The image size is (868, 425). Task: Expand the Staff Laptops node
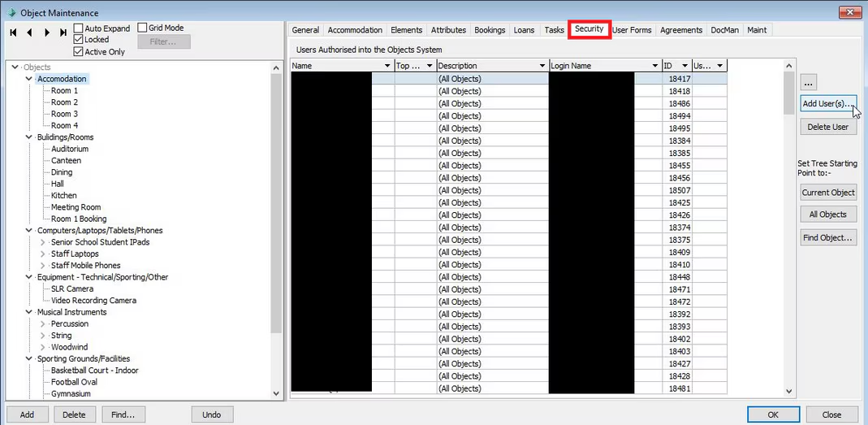point(42,254)
